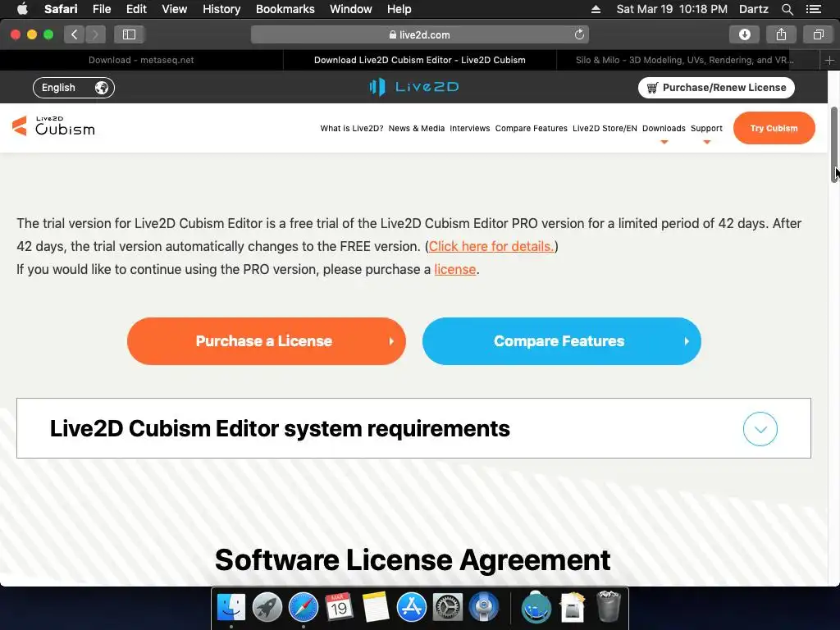Expand the Support nav menu

tap(706, 129)
